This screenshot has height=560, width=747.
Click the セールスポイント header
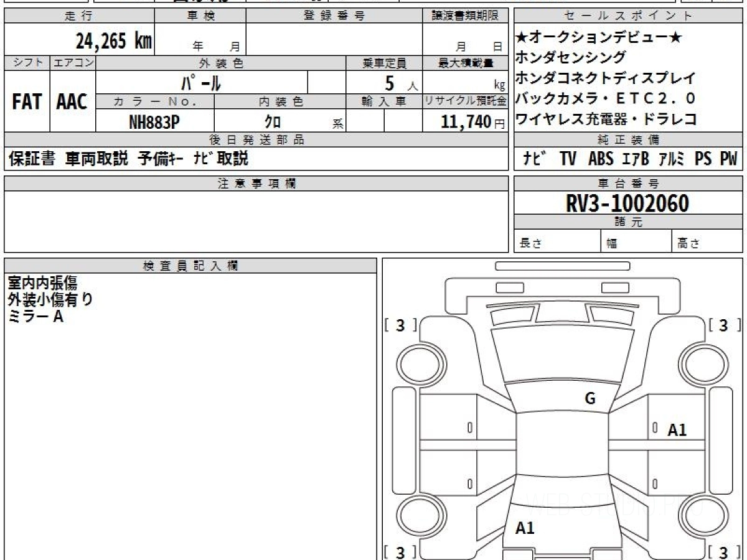(x=629, y=16)
